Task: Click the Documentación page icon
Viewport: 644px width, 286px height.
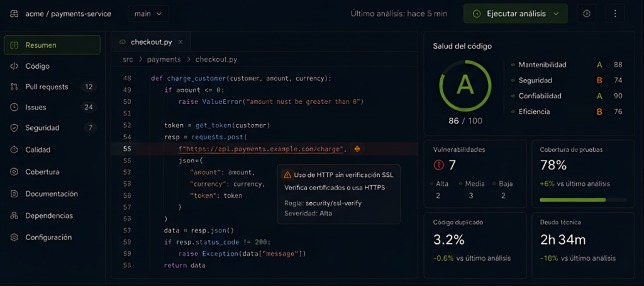Action: [14, 194]
